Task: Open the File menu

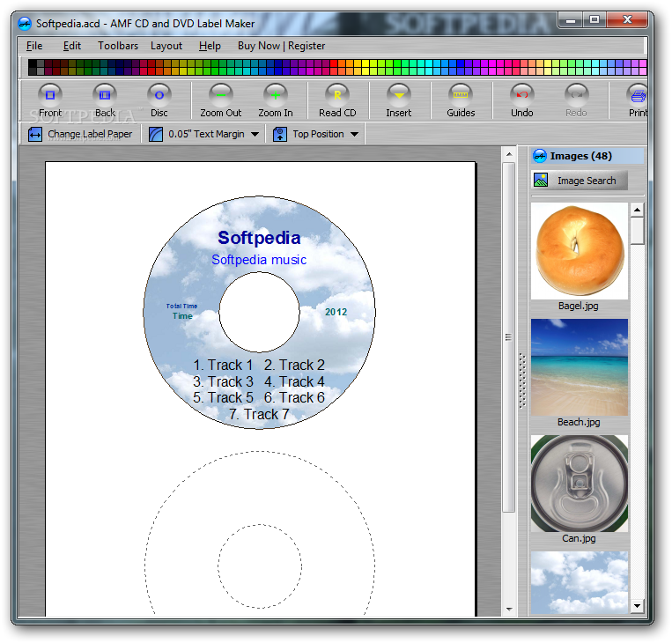Action: click(x=34, y=46)
